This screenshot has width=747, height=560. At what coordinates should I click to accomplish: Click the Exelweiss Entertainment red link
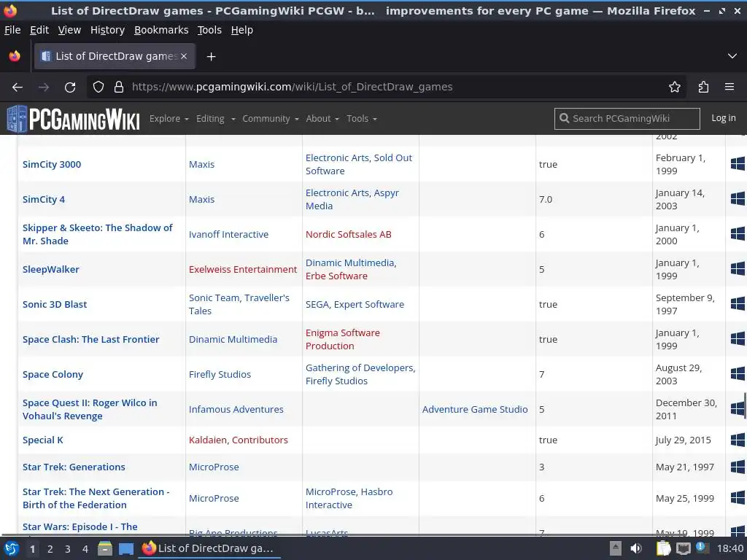point(243,270)
